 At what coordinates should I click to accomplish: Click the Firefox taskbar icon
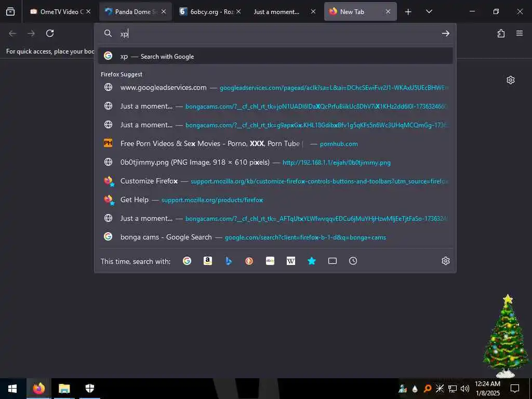(x=38, y=389)
